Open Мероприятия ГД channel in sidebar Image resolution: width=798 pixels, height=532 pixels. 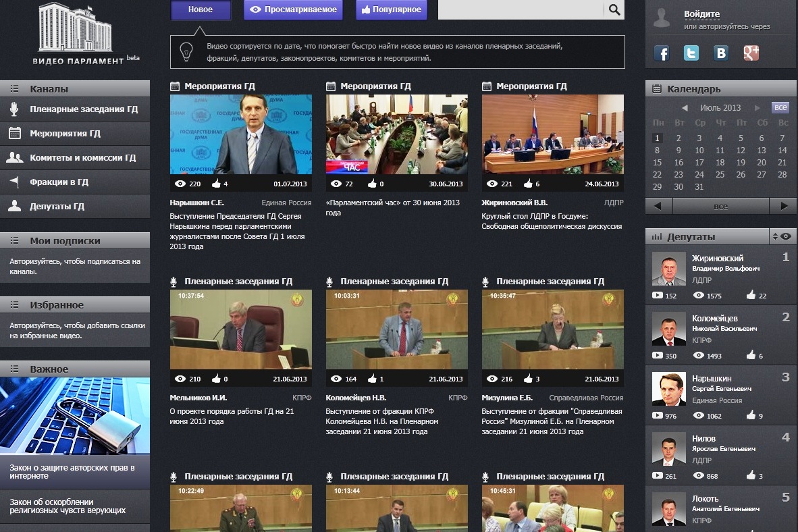point(75,134)
